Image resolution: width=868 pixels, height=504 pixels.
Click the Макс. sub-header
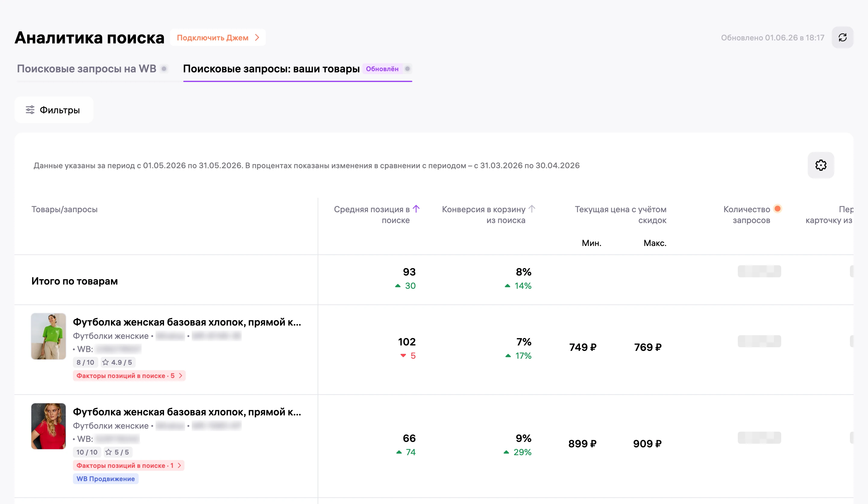pos(655,243)
